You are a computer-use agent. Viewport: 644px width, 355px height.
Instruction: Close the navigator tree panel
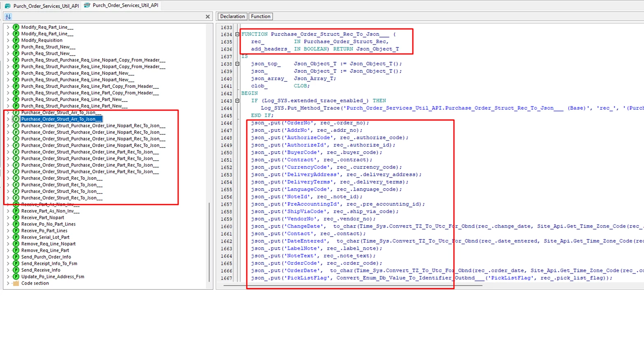pyautogui.click(x=208, y=16)
